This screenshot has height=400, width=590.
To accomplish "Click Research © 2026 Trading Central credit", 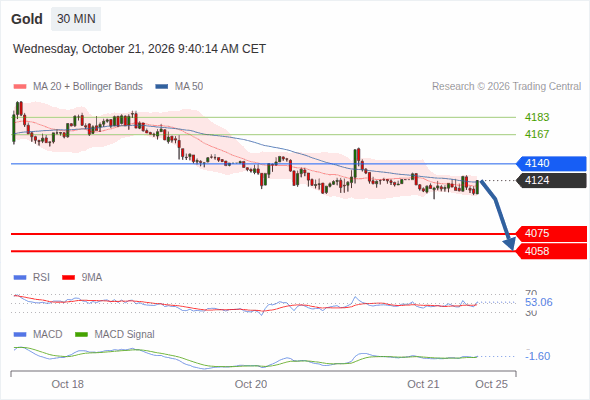I will 506,87.
